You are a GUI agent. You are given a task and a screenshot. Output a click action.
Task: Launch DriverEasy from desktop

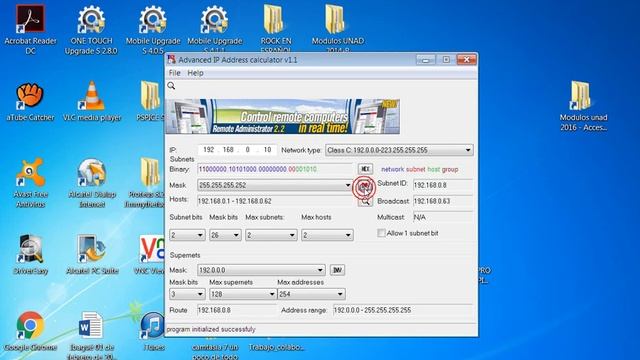(30, 254)
